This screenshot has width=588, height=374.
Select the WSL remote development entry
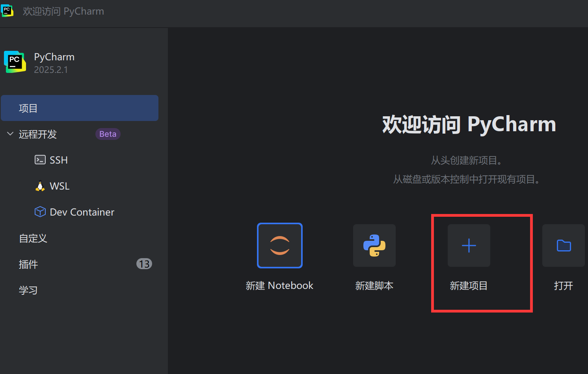coord(60,186)
